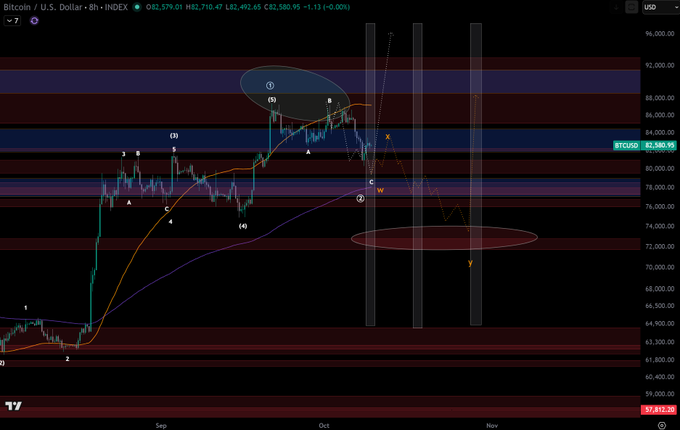The height and width of the screenshot is (430, 680).
Task: Click the low value L82,492.65
Action: tap(243, 7)
